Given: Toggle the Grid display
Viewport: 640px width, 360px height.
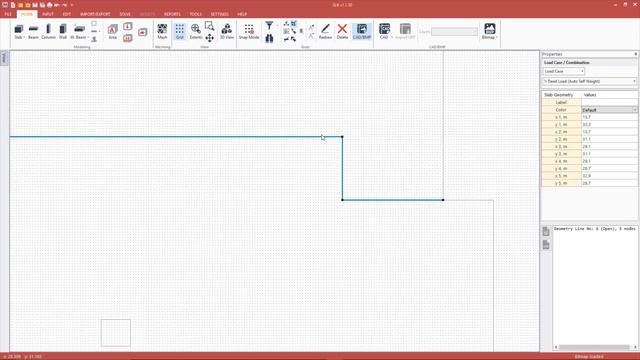Looking at the screenshot, I should [x=180, y=31].
